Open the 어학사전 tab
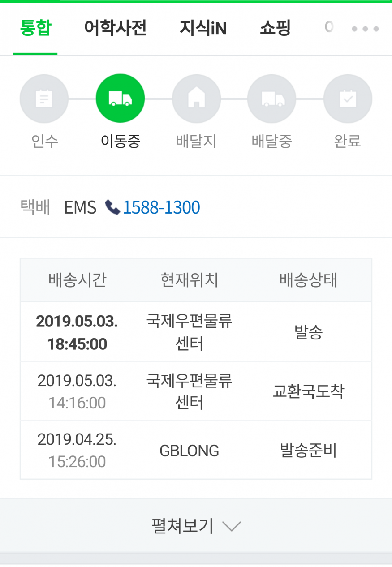This screenshot has width=392, height=567. point(116,28)
